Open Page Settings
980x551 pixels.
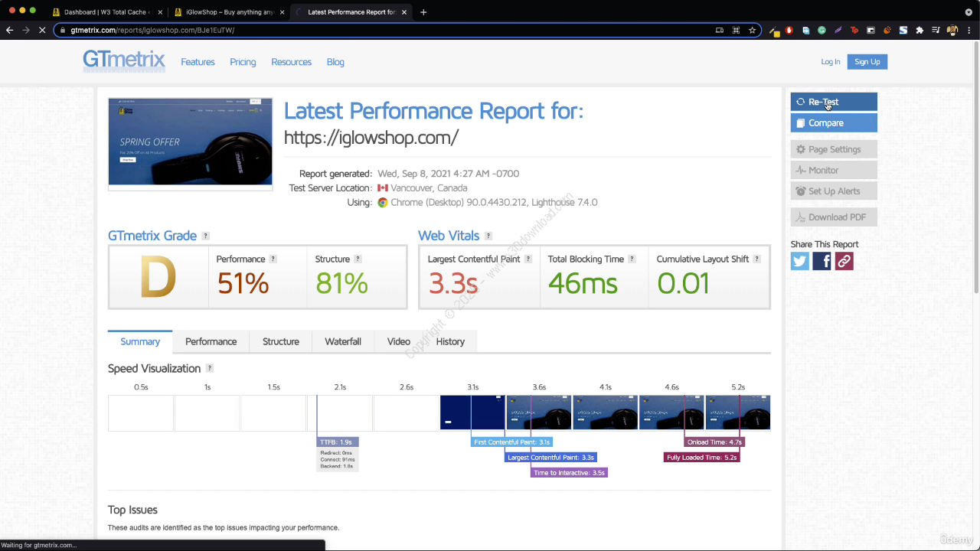(x=834, y=149)
